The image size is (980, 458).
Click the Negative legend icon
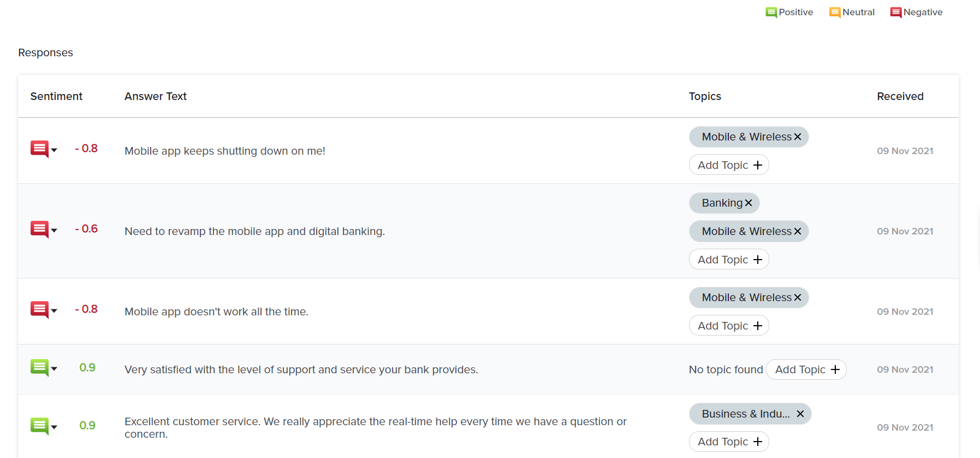pos(895,13)
